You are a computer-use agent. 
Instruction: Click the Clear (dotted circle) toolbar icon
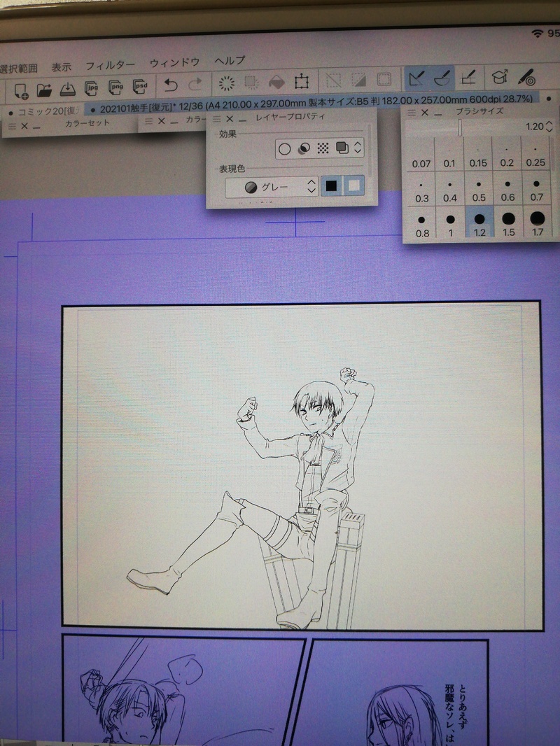[x=227, y=83]
